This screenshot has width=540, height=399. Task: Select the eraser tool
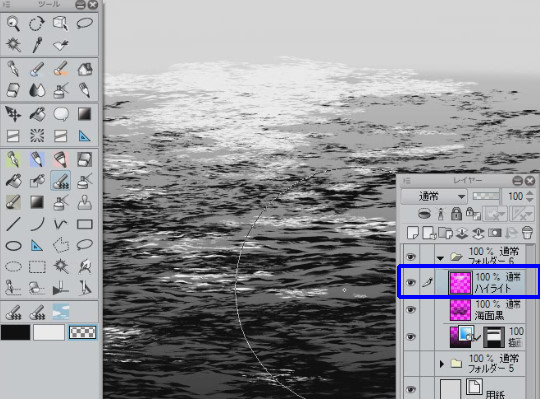(x=13, y=90)
